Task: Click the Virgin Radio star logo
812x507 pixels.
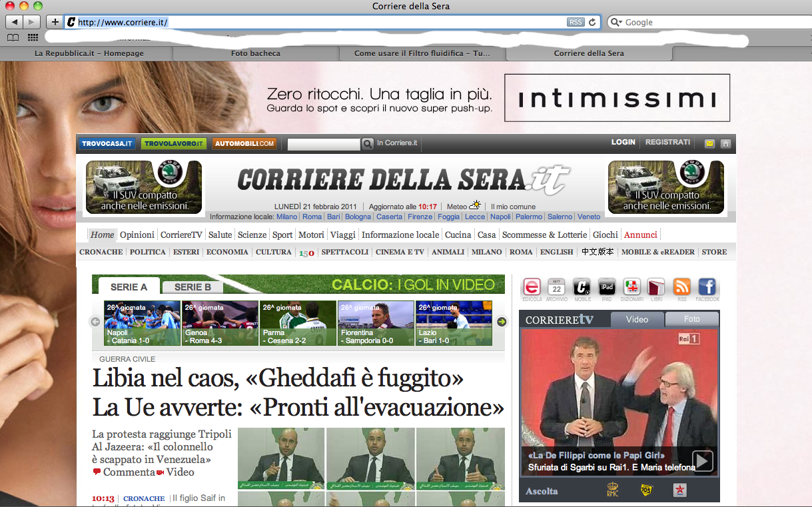Action: pos(680,491)
